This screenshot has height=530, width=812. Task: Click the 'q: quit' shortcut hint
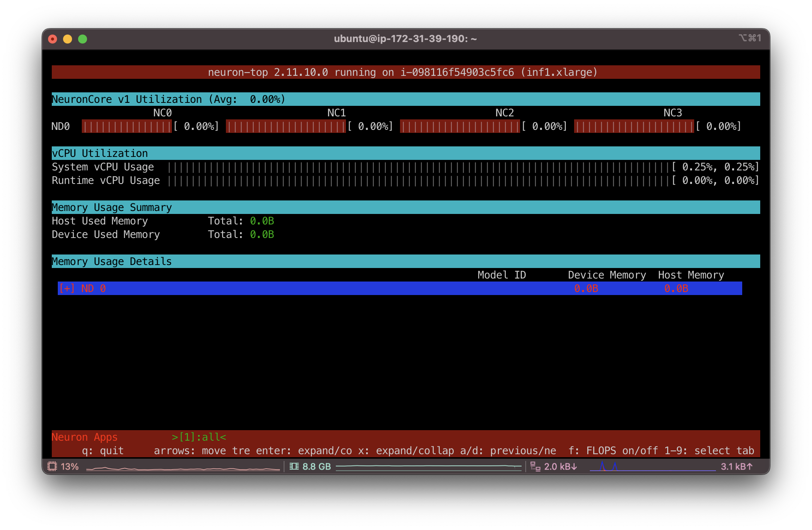(x=102, y=451)
